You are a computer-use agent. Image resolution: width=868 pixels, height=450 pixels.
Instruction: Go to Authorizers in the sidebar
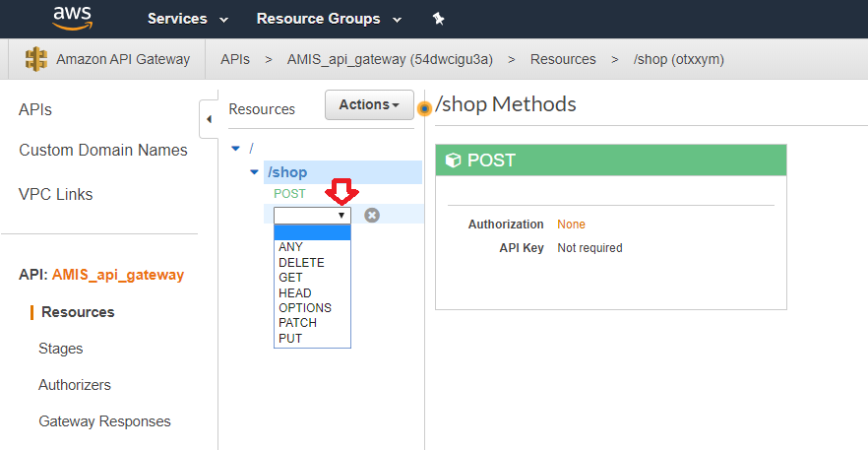(74, 385)
